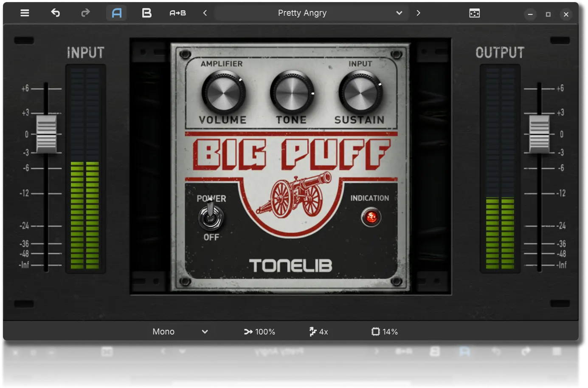Click the 100% mix value
Viewport: 588px width, 388px height.
[265, 331]
